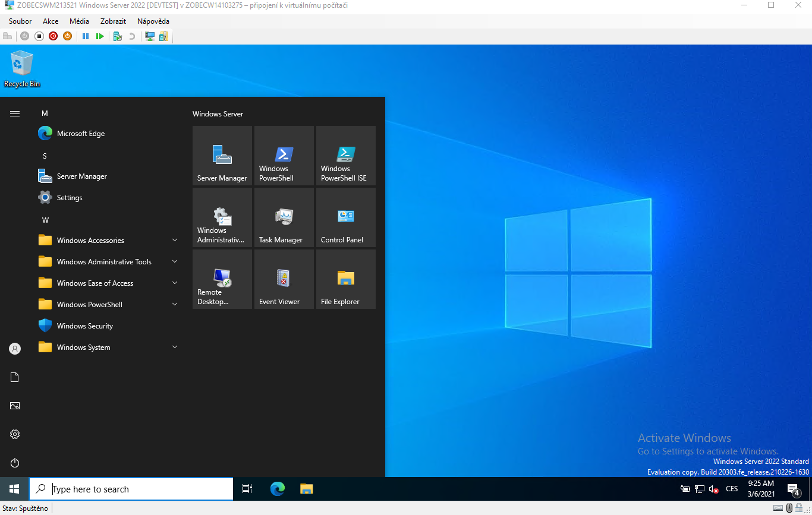Viewport: 812px width, 515px height.
Task: Click the letter M section header
Action: click(x=45, y=113)
